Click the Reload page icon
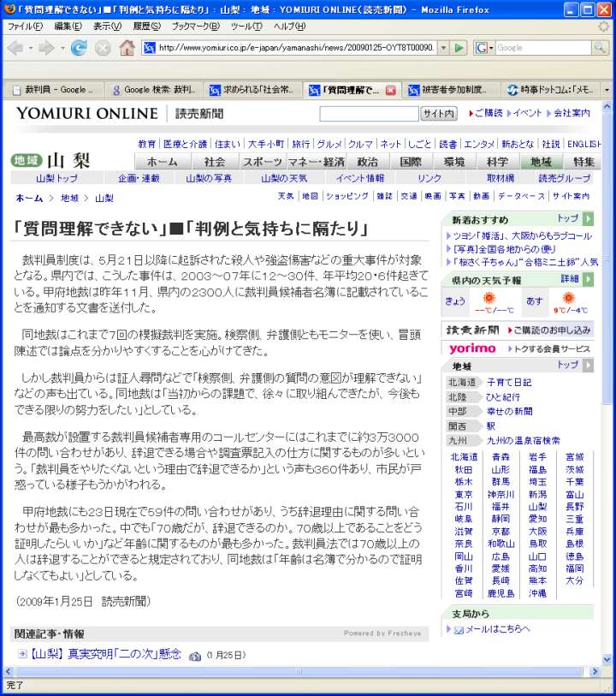This screenshot has width=616, height=696. click(x=79, y=48)
